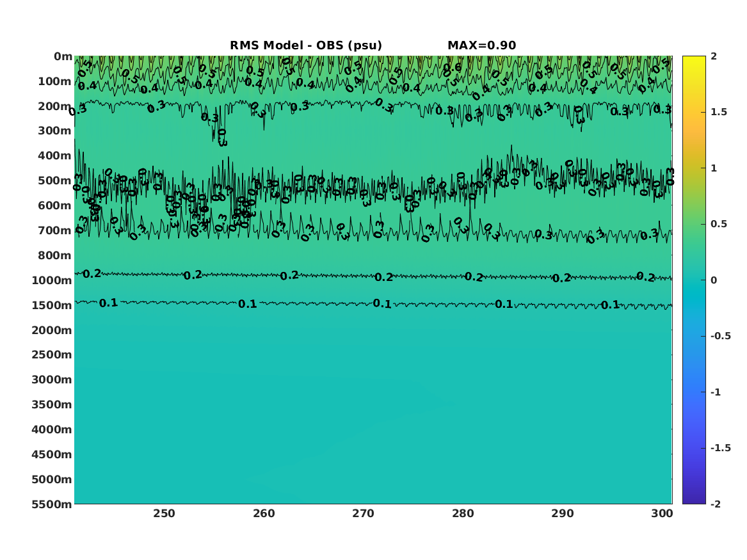
Task: Select the '0m' depth axis label
Action: click(63, 57)
